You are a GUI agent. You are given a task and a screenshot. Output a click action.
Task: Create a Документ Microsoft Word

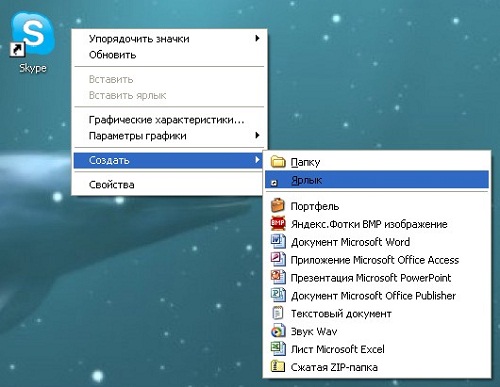(x=377, y=242)
